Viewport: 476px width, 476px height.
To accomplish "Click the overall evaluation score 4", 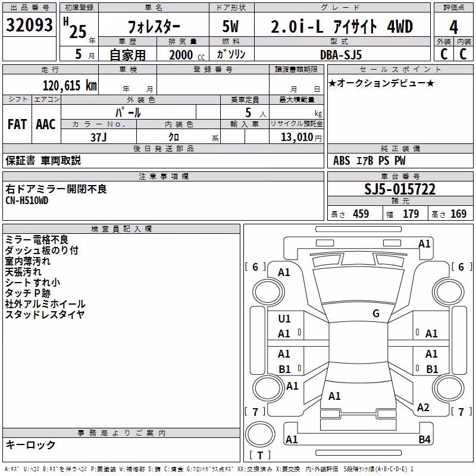I will click(x=453, y=27).
